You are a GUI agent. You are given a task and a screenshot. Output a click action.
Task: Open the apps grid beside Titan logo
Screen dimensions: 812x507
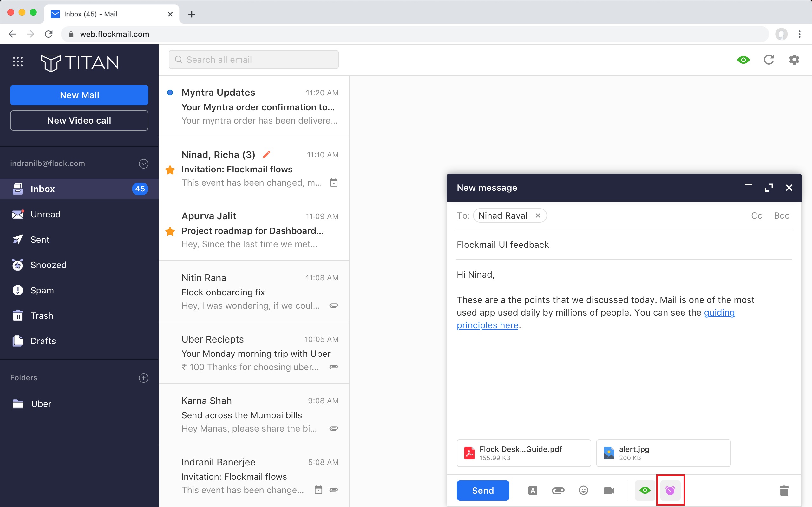(18, 62)
